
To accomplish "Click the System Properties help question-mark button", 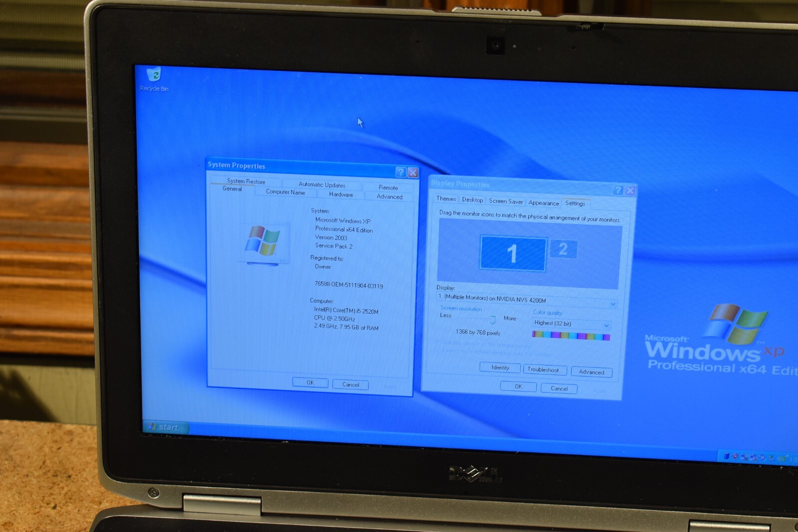I will (x=400, y=172).
